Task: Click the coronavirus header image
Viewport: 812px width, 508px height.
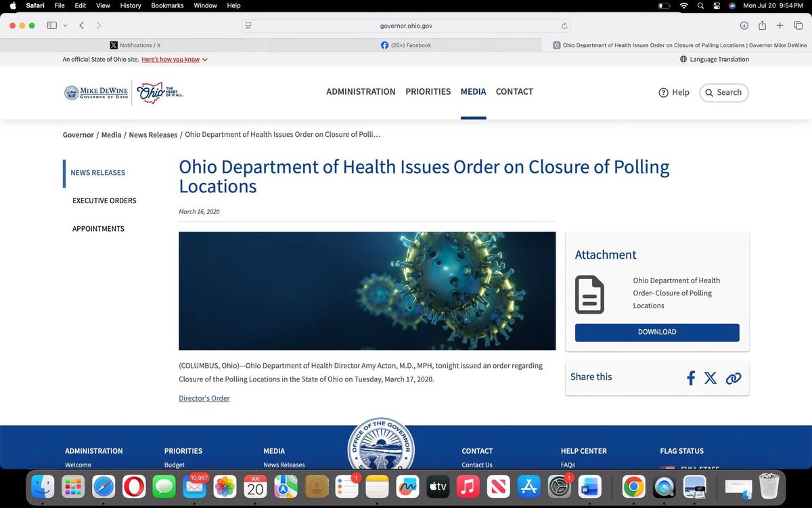Action: pyautogui.click(x=367, y=291)
